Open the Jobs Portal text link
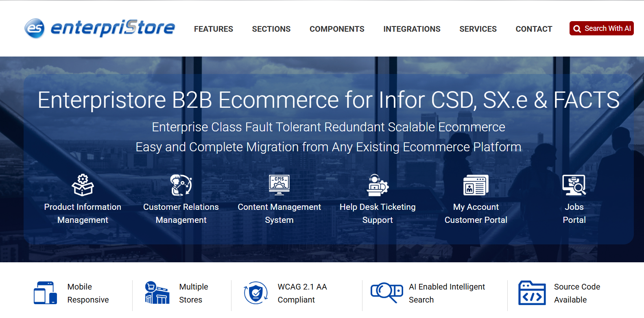Screen dimensions: 644x318 click(x=574, y=213)
